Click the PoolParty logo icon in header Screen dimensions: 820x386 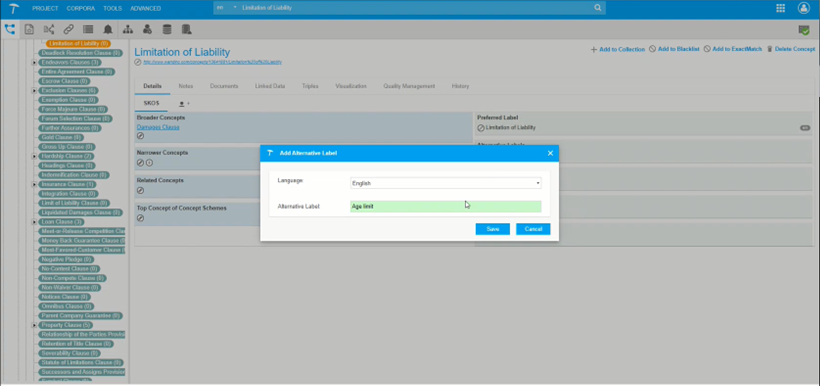14,8
